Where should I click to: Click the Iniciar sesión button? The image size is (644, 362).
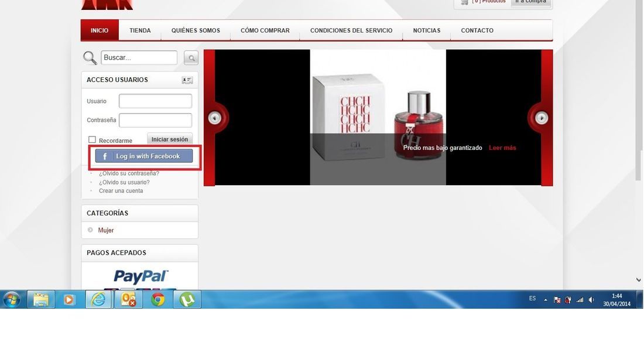[x=170, y=139]
